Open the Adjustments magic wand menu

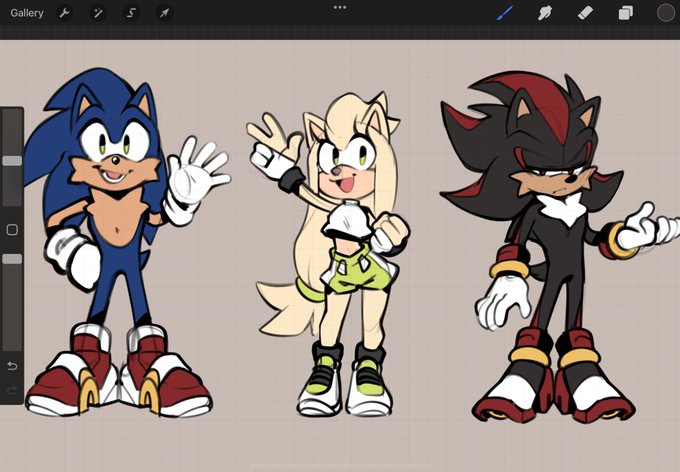point(98,13)
